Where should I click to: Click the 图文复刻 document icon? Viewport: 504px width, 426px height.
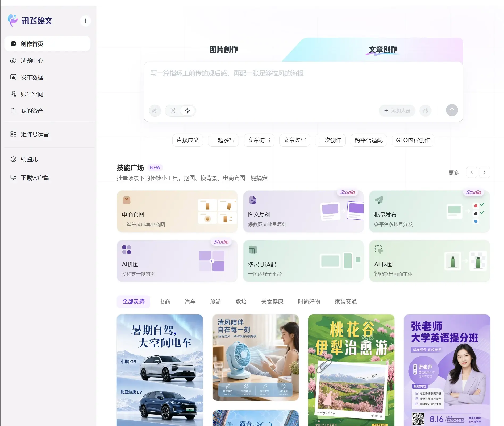tap(253, 200)
